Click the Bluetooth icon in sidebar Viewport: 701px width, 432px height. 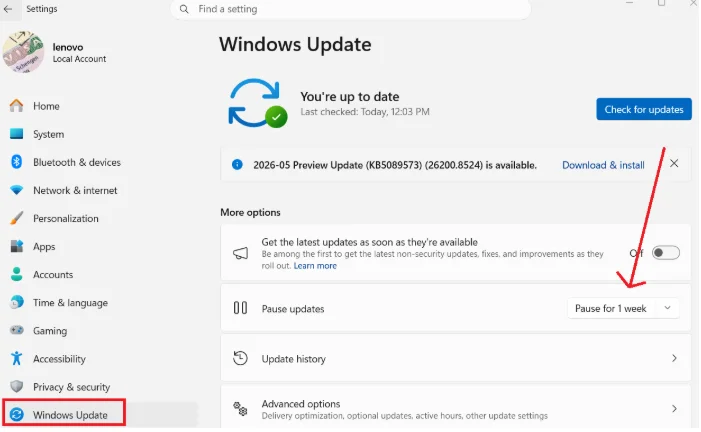(x=17, y=162)
